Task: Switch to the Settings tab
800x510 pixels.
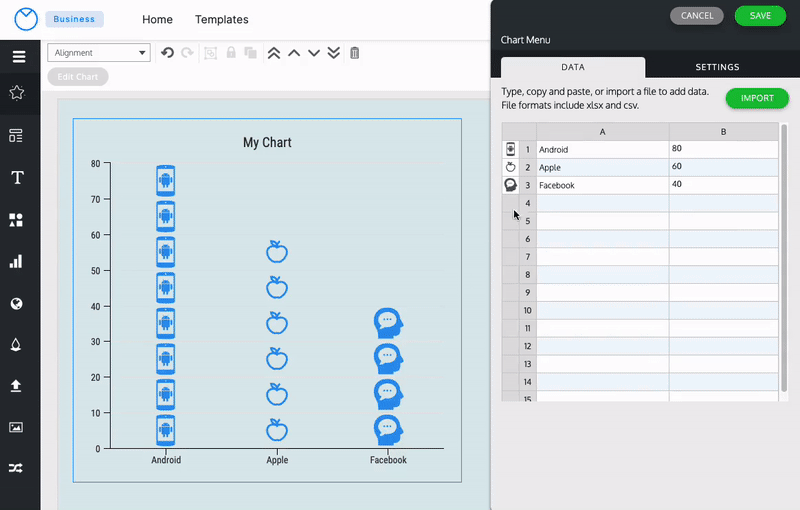Action: coord(717,67)
